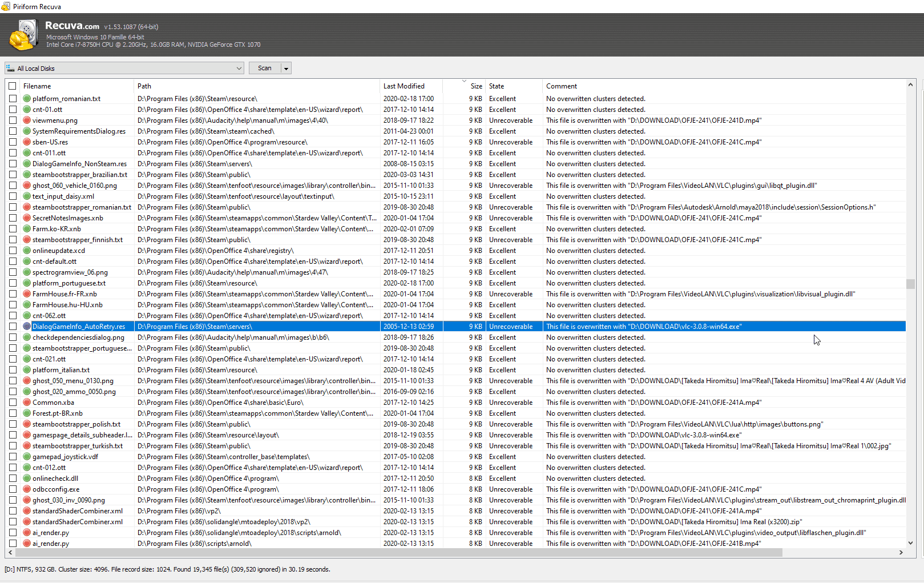The height and width of the screenshot is (583, 924).
Task: Sort by the Last Modified column
Action: click(404, 86)
